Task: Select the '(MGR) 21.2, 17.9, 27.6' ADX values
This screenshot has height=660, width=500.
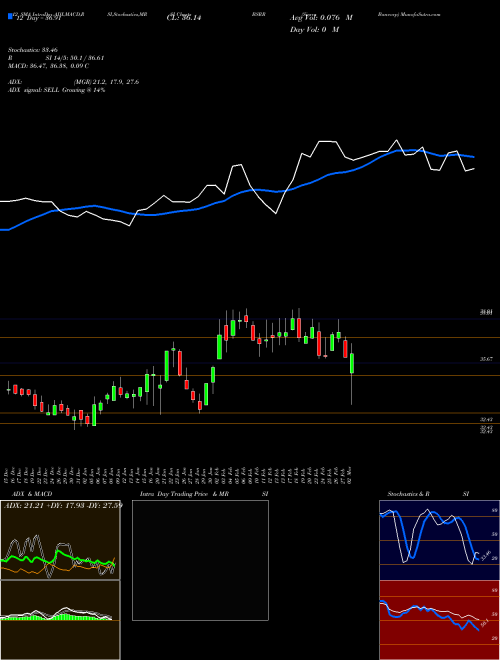Action: click(106, 82)
